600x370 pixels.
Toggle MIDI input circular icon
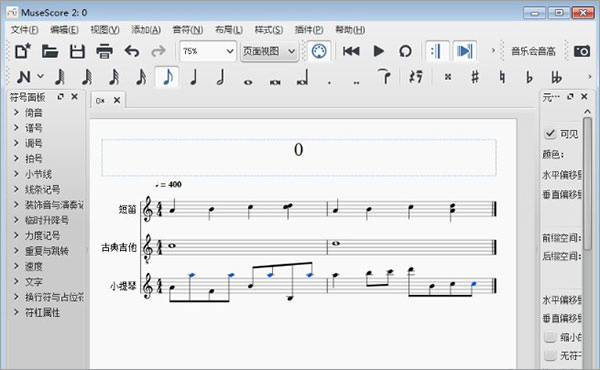click(x=319, y=51)
